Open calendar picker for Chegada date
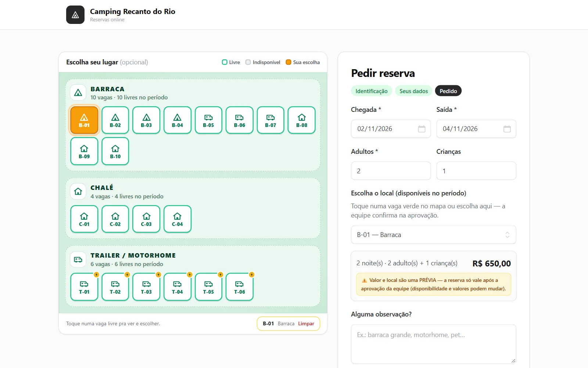The image size is (588, 368). point(422,129)
